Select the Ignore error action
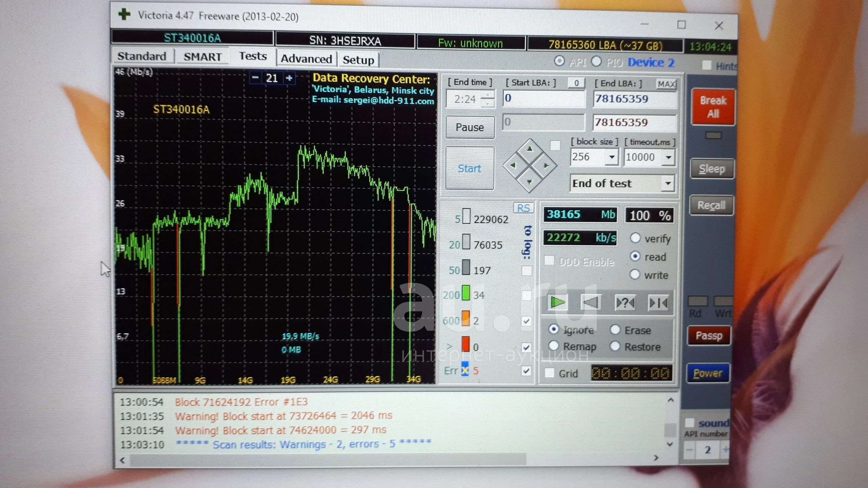Screen dimensions: 868x488 (554, 329)
